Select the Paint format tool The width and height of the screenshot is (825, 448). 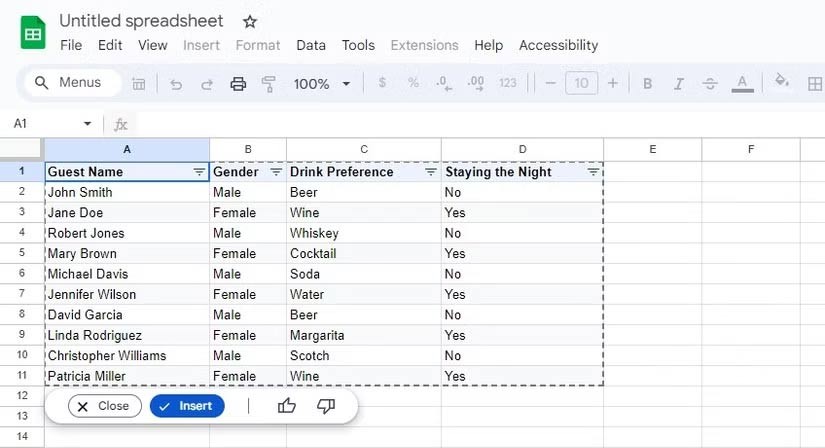click(268, 84)
